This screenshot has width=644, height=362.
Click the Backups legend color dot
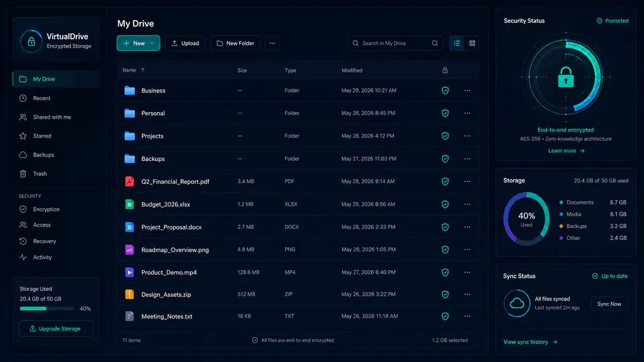point(561,226)
